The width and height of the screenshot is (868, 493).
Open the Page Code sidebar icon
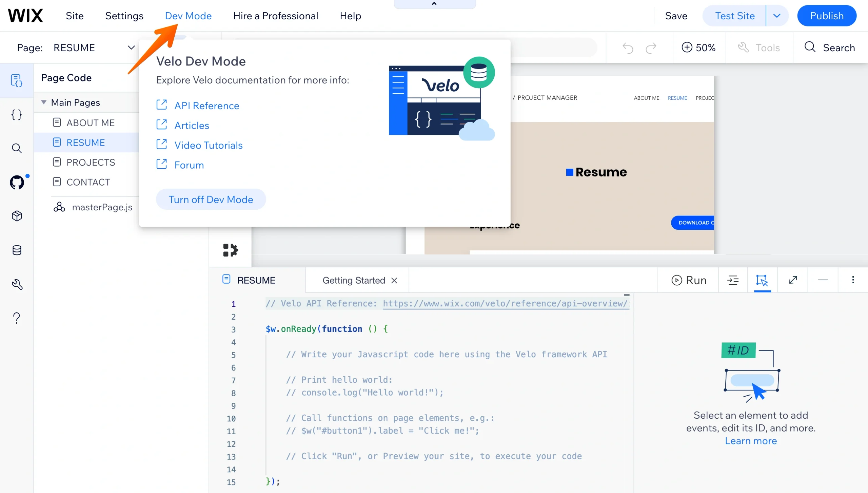click(x=17, y=81)
